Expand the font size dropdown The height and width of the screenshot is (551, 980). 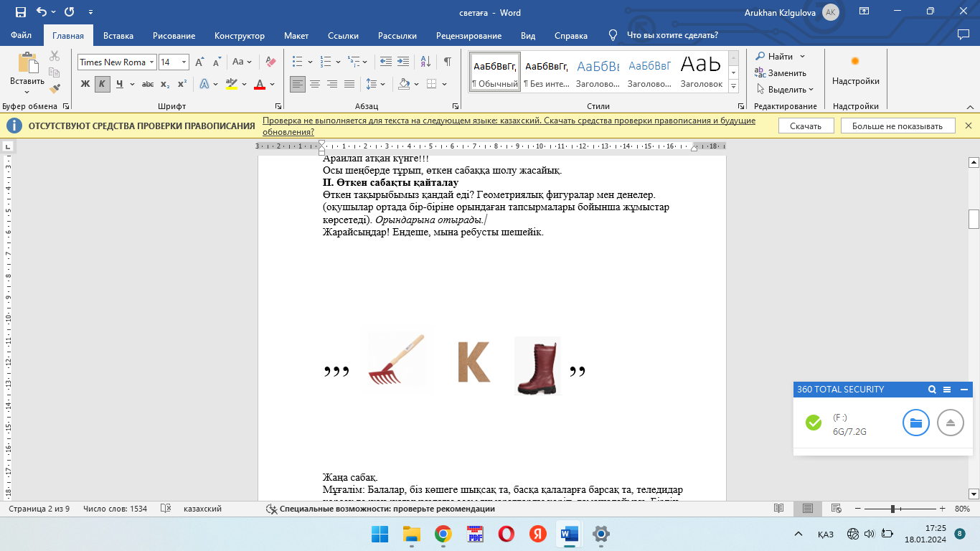click(x=184, y=62)
